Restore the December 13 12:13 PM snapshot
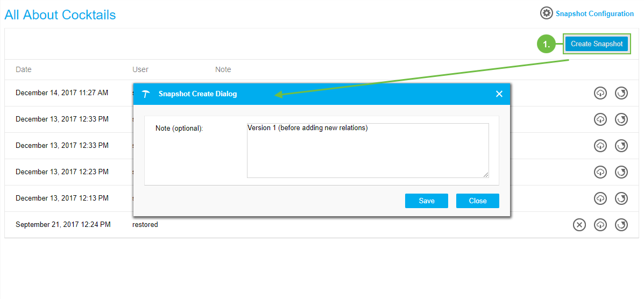 [621, 198]
